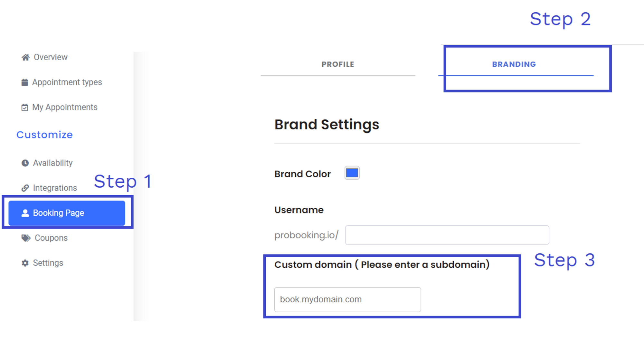
Task: Navigate to Availability settings
Action: click(x=53, y=163)
